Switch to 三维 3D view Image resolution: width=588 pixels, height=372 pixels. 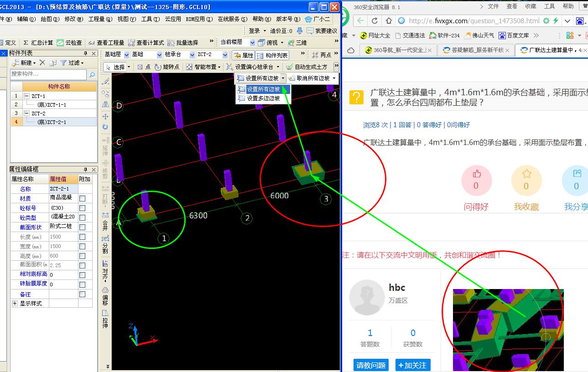[297, 42]
